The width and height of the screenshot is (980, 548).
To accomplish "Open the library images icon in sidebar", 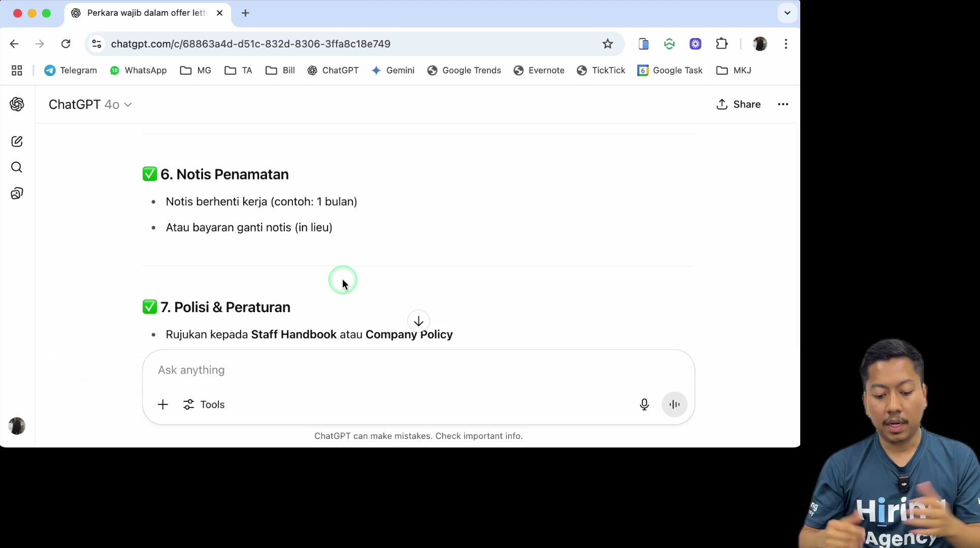I will click(x=17, y=193).
